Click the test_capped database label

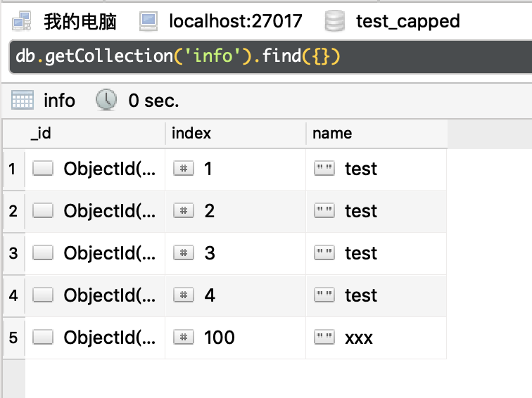(x=408, y=22)
